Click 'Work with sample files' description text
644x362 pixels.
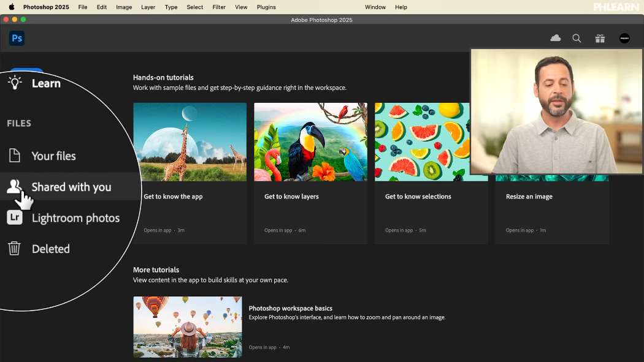239,88
